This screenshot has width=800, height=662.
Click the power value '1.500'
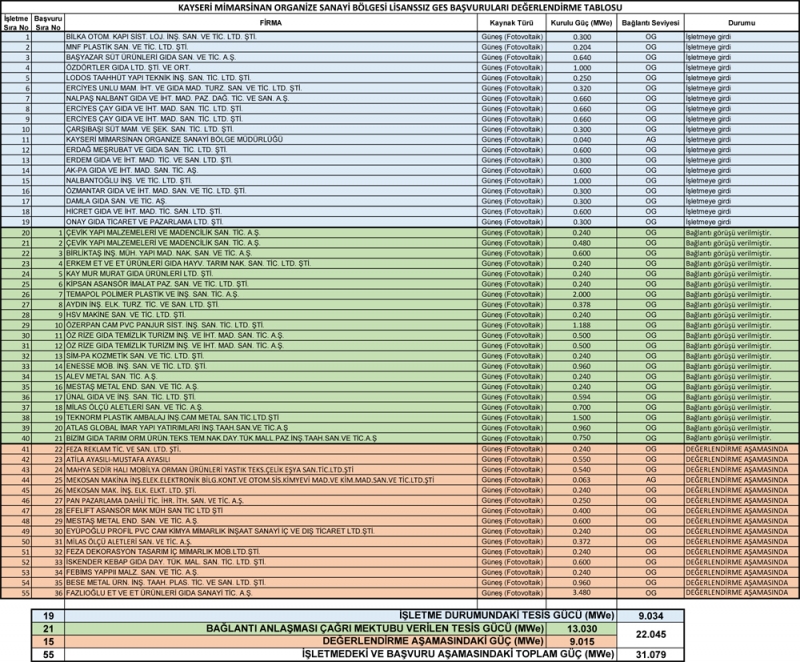point(582,418)
